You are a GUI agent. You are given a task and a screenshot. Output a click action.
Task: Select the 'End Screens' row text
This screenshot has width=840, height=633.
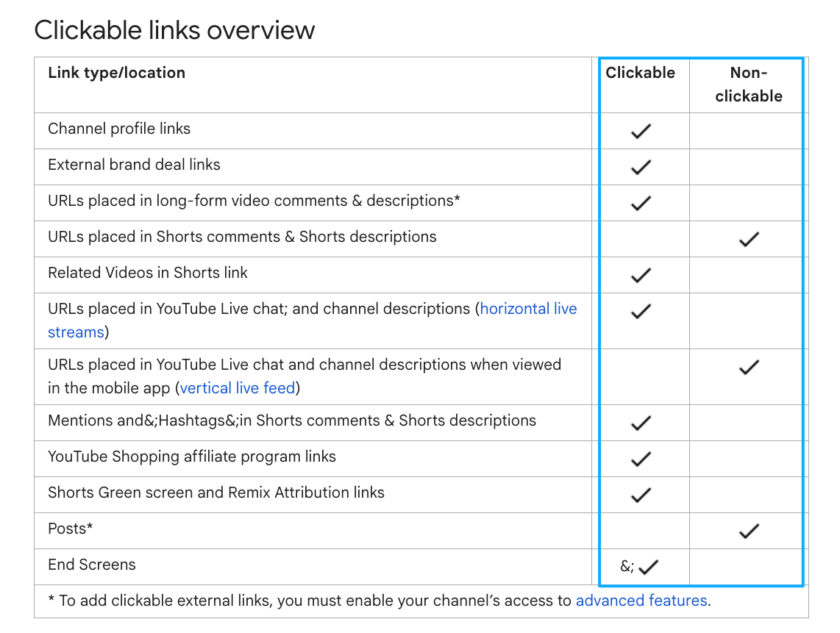click(x=92, y=565)
